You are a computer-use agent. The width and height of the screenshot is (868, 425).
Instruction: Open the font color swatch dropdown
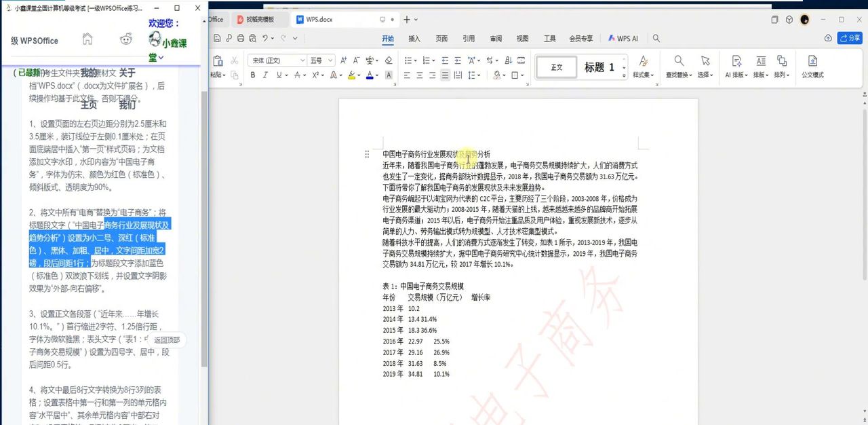[x=376, y=74]
